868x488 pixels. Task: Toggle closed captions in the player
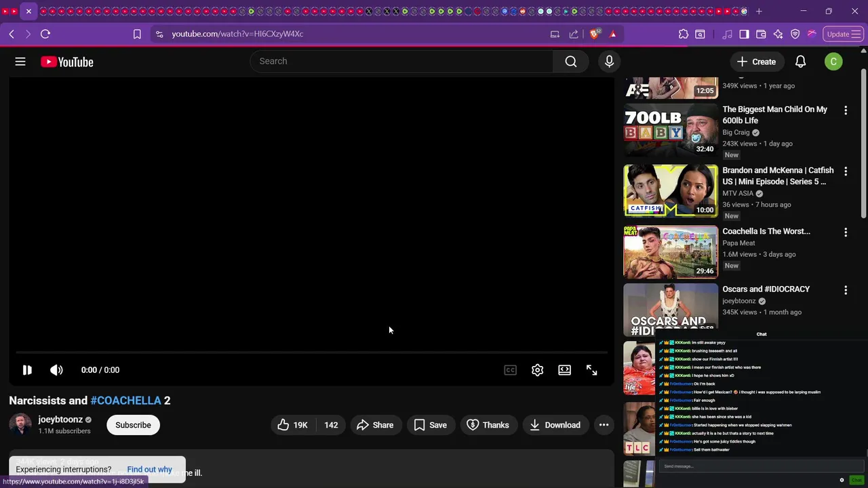[511, 370]
